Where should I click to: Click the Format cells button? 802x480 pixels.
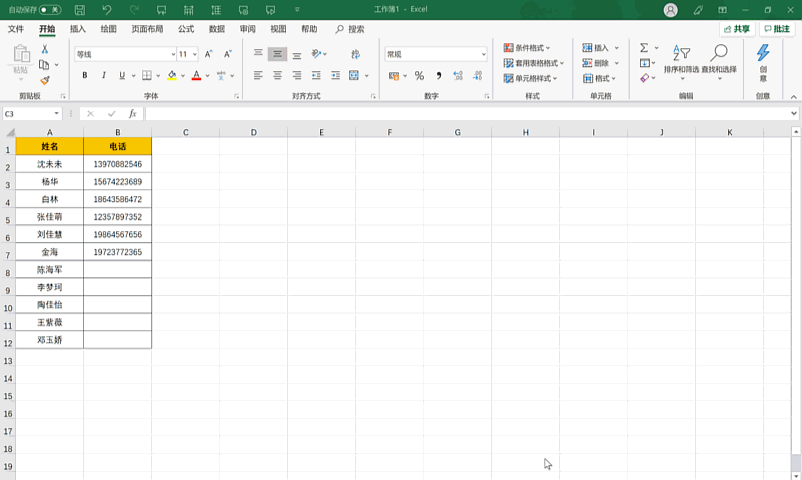(599, 78)
